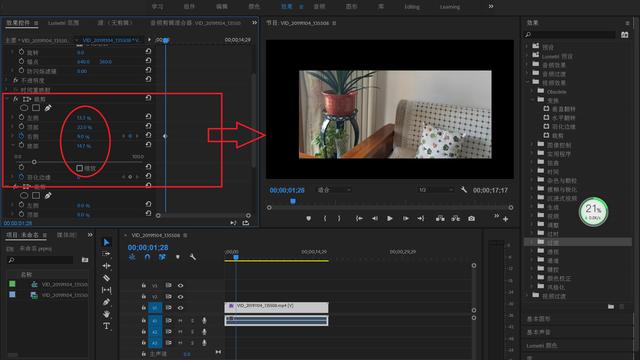Click the 底部 crop value slider handle
The width and height of the screenshot is (640, 360).
point(34,162)
